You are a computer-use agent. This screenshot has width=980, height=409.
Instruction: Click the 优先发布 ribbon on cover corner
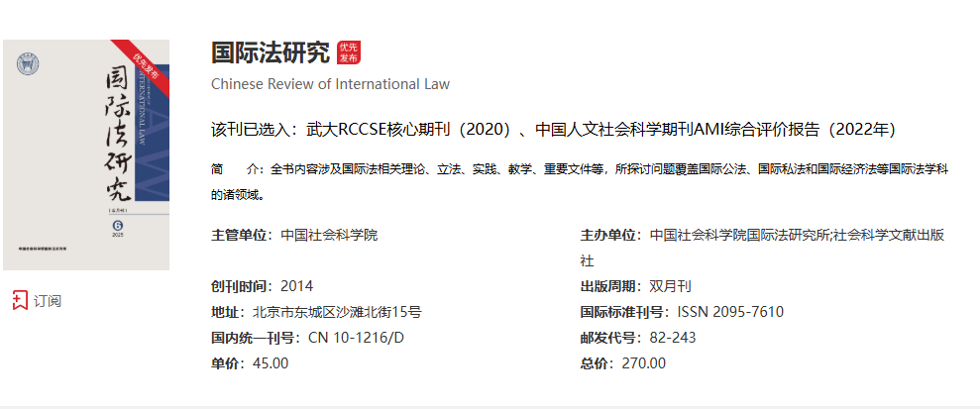pyautogui.click(x=145, y=65)
